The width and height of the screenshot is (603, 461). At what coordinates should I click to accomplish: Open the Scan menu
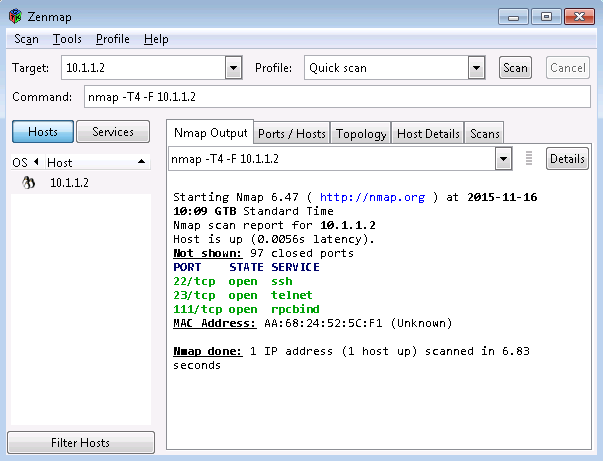pos(26,39)
